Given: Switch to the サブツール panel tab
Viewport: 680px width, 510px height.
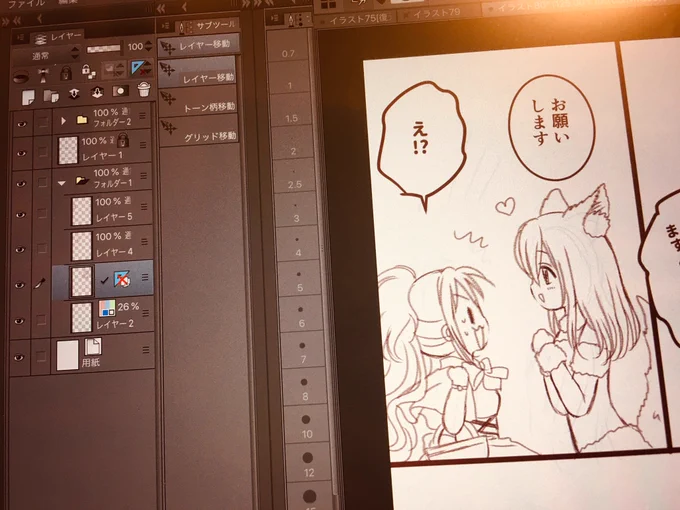Looking at the screenshot, I should [x=209, y=25].
